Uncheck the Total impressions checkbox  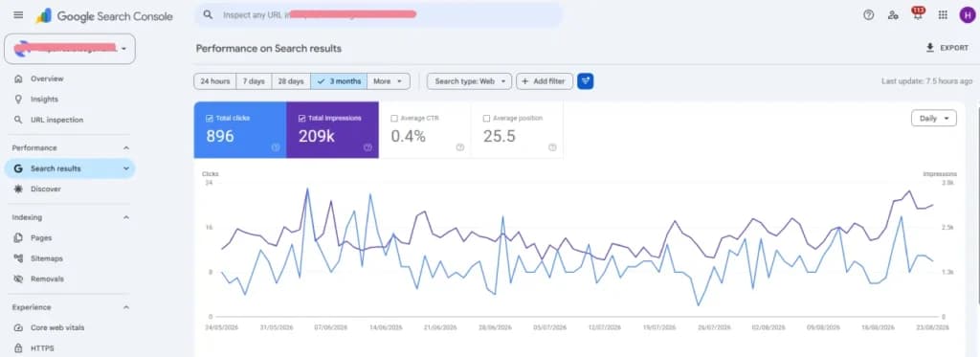click(301, 118)
